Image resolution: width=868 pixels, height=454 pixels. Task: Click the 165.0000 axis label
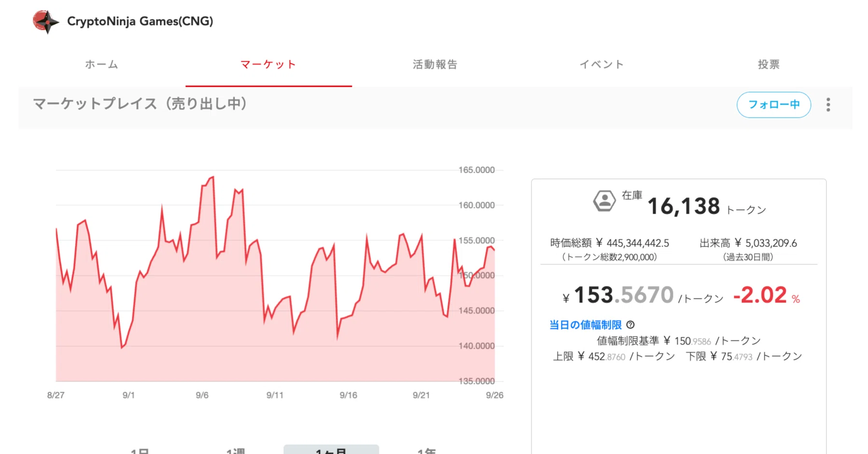476,170
